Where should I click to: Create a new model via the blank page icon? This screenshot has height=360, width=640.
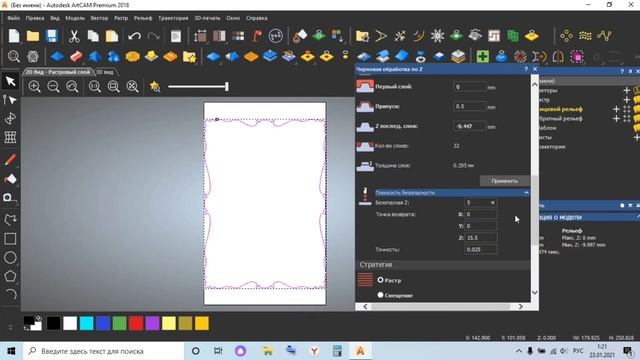pos(14,36)
